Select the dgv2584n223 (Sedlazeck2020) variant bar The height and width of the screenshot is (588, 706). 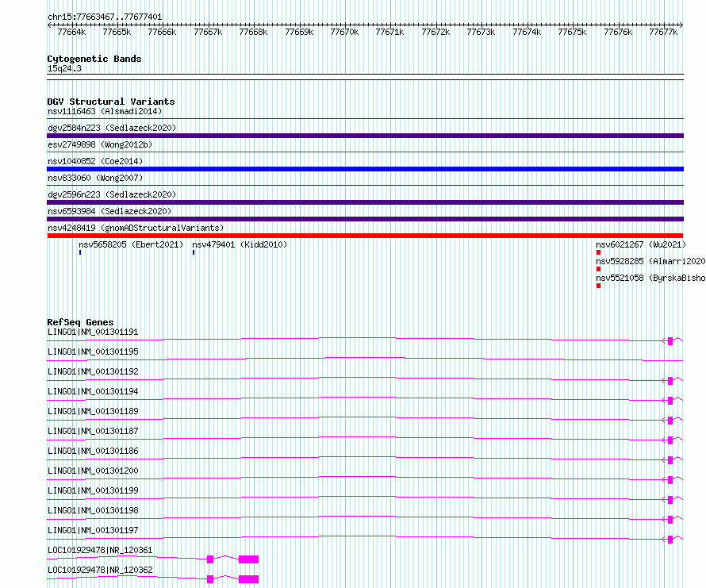[365, 136]
